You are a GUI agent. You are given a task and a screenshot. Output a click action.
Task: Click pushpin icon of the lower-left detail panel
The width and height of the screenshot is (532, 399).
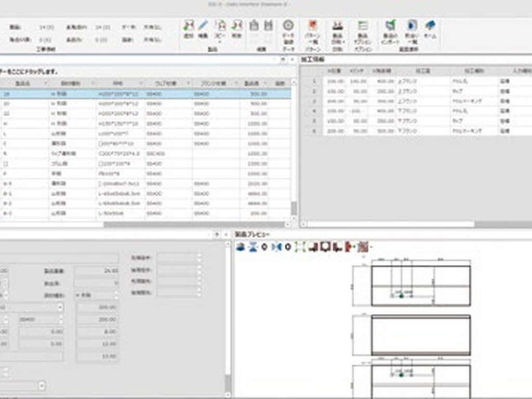[217, 234]
